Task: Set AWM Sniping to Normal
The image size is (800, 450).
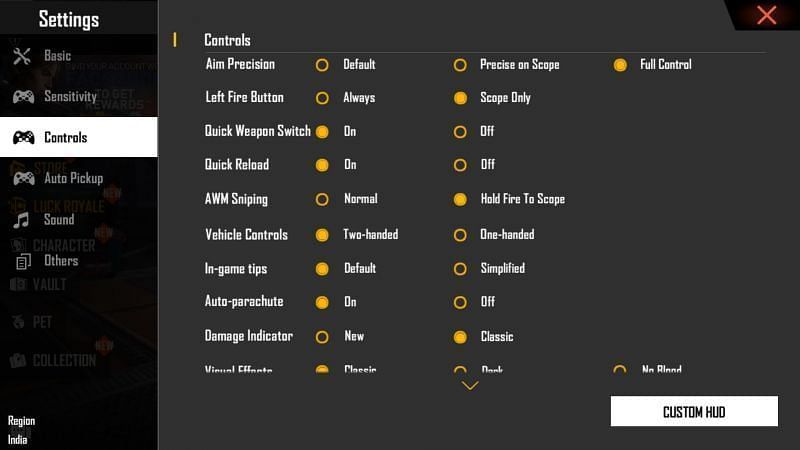Action: 322,200
